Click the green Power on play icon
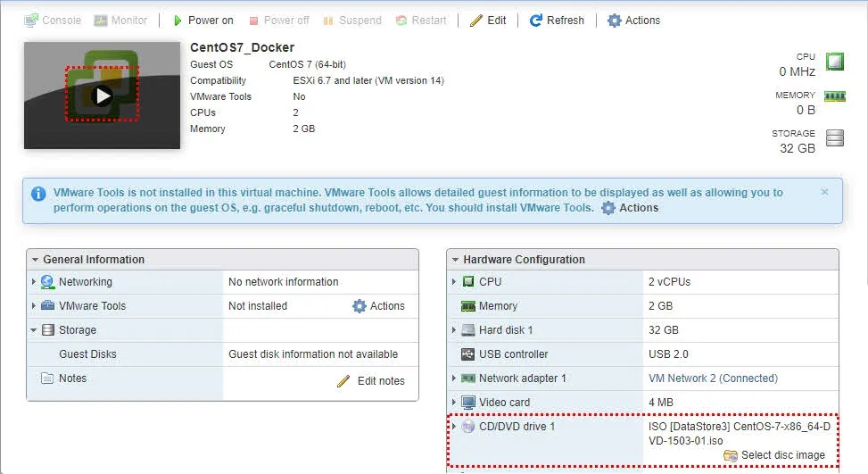Viewport: 868px width, 474px height. [178, 20]
